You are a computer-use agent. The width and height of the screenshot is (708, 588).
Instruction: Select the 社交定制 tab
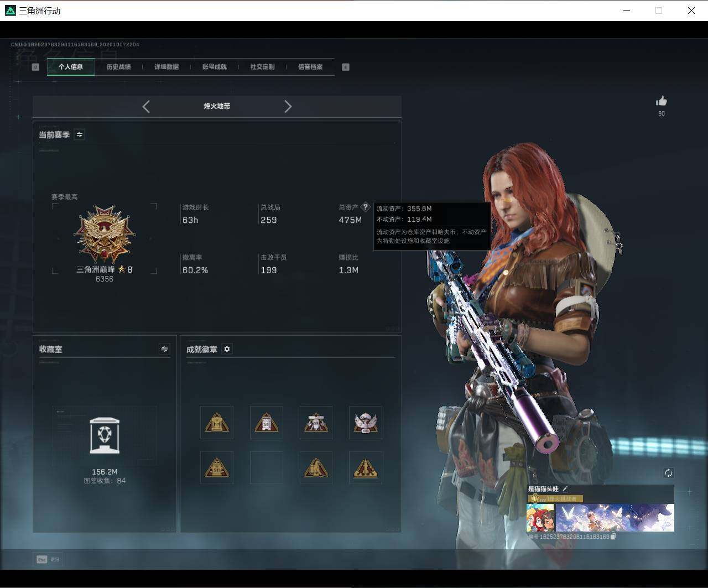tap(262, 67)
